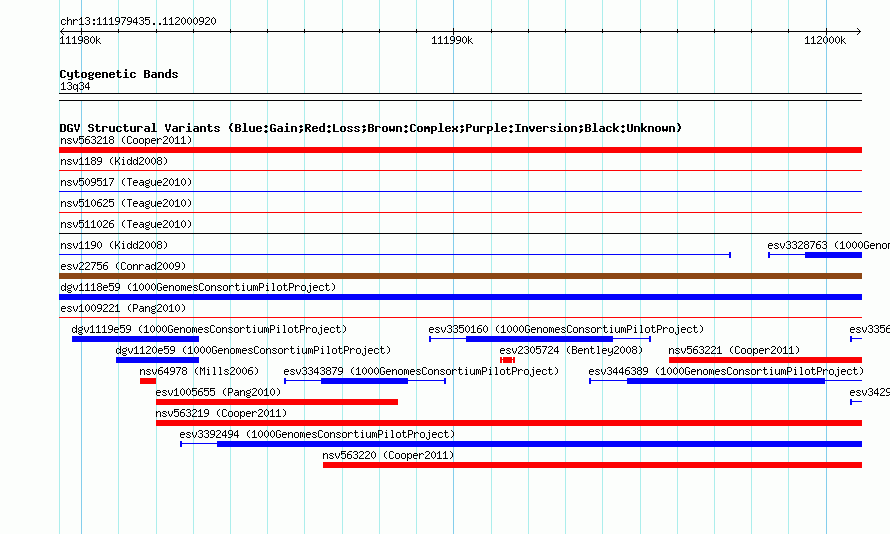Open nsv1190 (Kidd2008) variant label
This screenshot has width=890, height=534.
(114, 245)
